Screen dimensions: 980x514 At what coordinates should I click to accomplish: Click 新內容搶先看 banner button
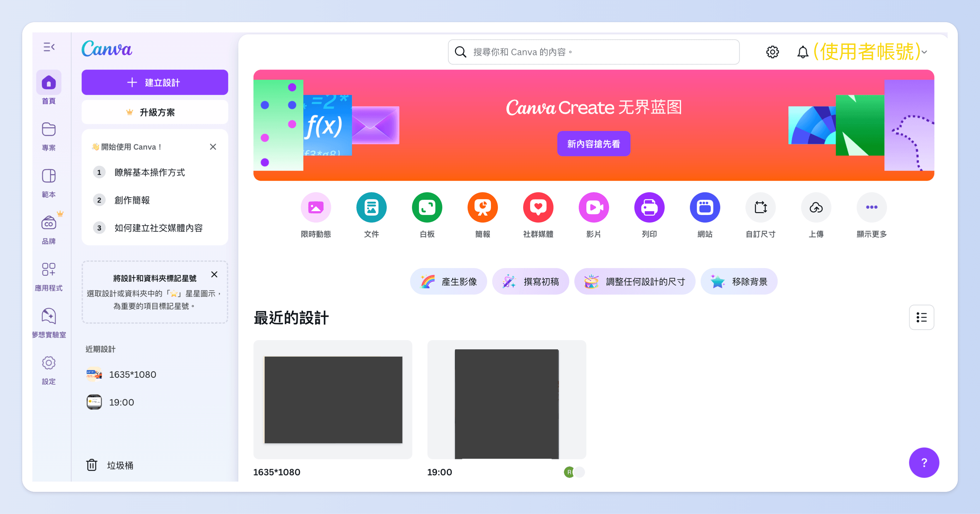[594, 144]
